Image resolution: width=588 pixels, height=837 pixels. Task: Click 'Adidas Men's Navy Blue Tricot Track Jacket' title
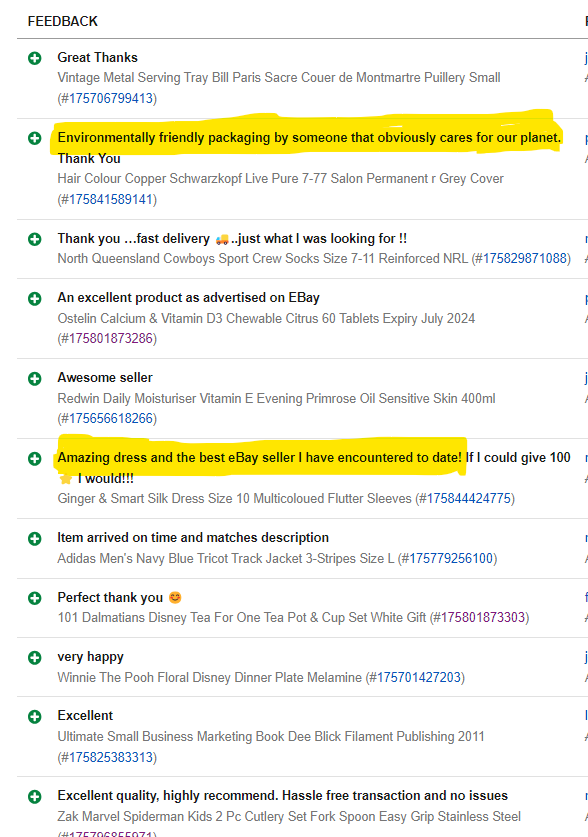click(226, 559)
